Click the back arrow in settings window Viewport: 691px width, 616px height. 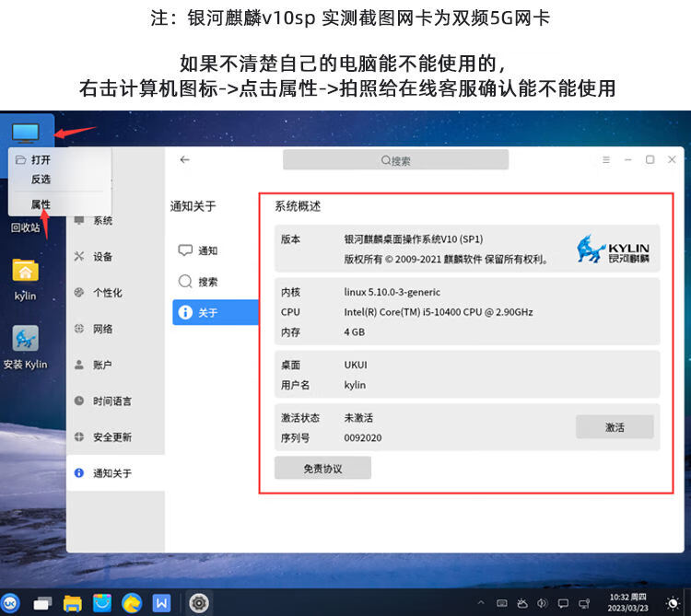185,159
